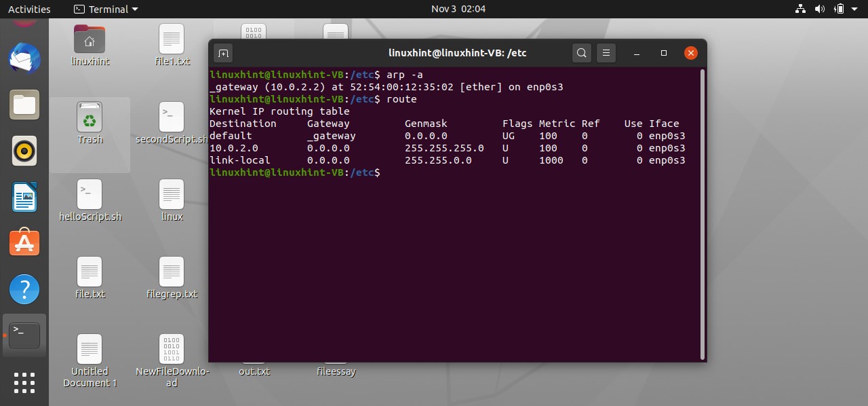Click the terminal vertical scrollbar
This screenshot has height=406, width=868.
(703, 213)
